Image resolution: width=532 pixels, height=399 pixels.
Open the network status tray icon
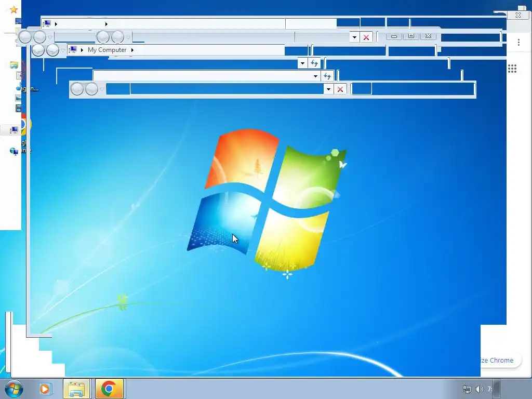click(x=467, y=389)
